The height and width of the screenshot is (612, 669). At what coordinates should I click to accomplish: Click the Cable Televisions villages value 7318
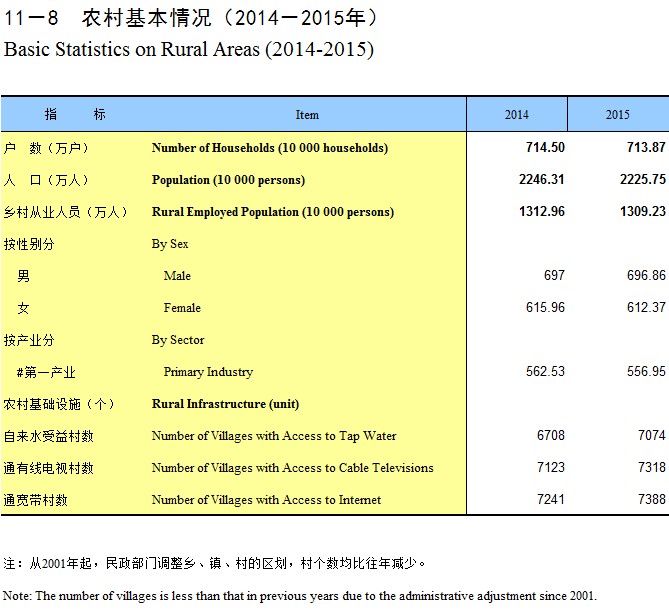click(650, 468)
